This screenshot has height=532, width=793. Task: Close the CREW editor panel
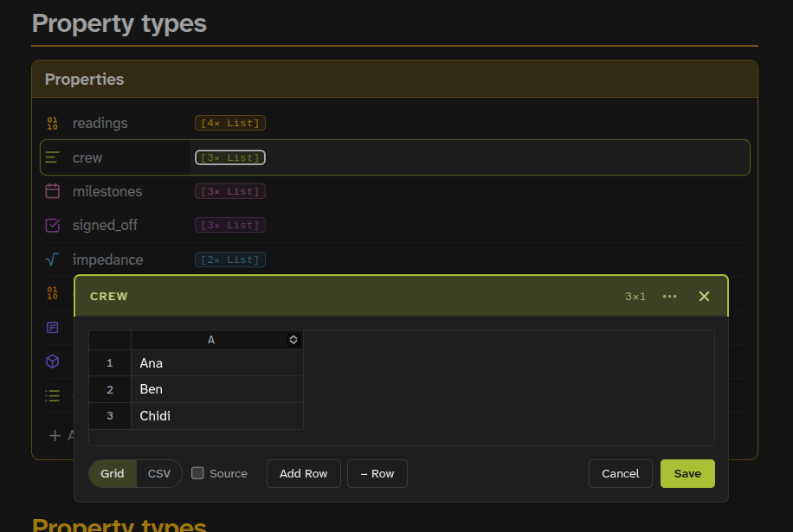click(704, 297)
